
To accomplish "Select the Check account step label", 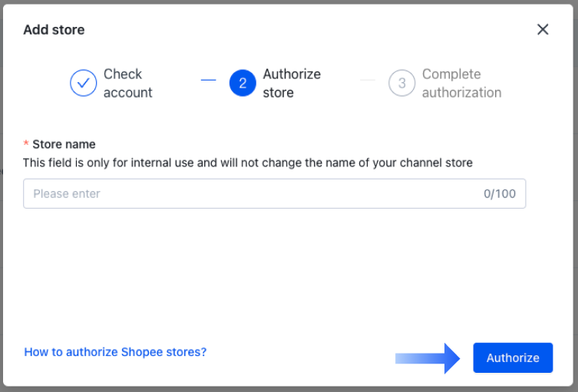I will coord(127,83).
